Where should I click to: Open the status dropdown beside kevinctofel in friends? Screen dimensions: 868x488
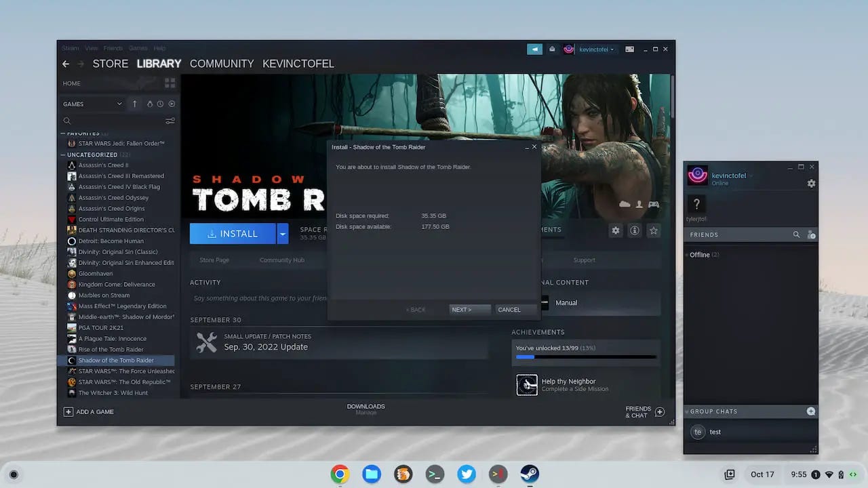coord(751,176)
